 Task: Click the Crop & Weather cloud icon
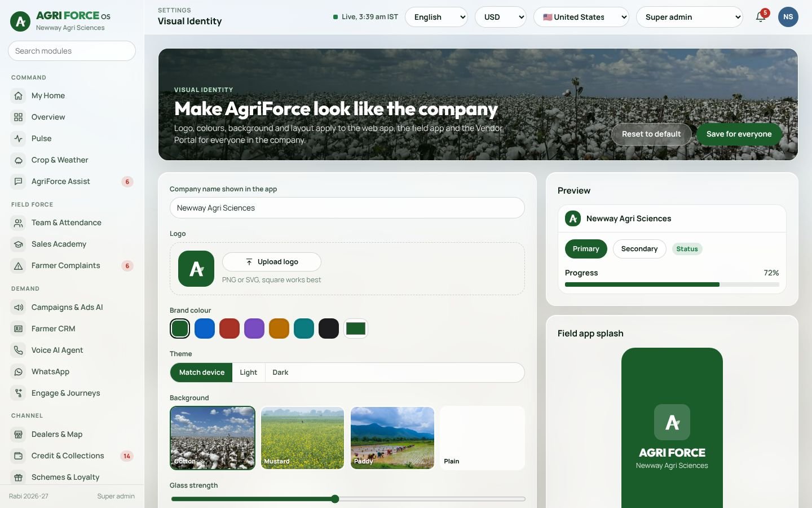[x=19, y=160]
